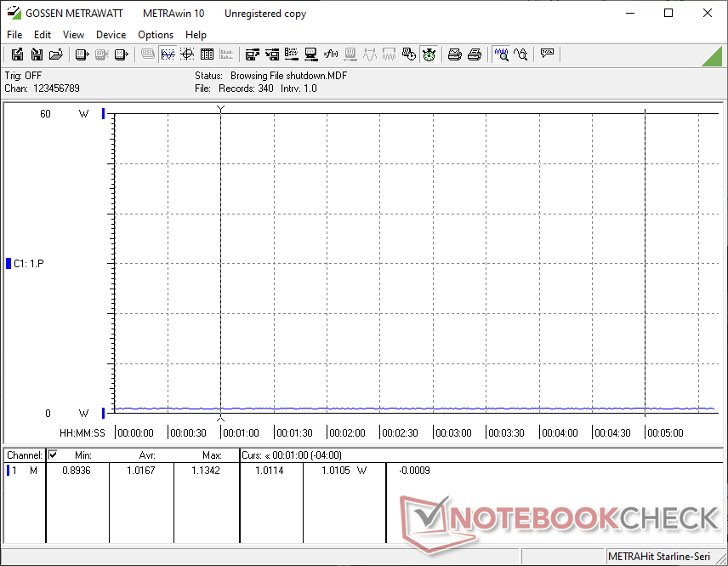This screenshot has width=728, height=566.
Task: Switch to the XY crosshair display icon
Action: tap(187, 54)
